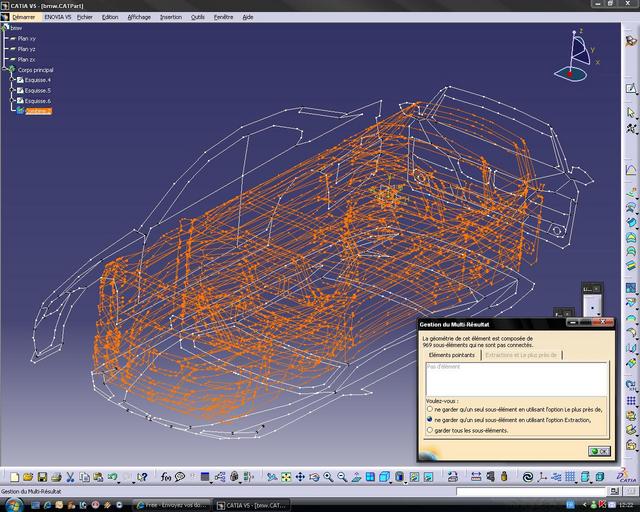This screenshot has width=640, height=512.
Task: Select the 'Le plus près de' radio option
Action: (x=430, y=409)
